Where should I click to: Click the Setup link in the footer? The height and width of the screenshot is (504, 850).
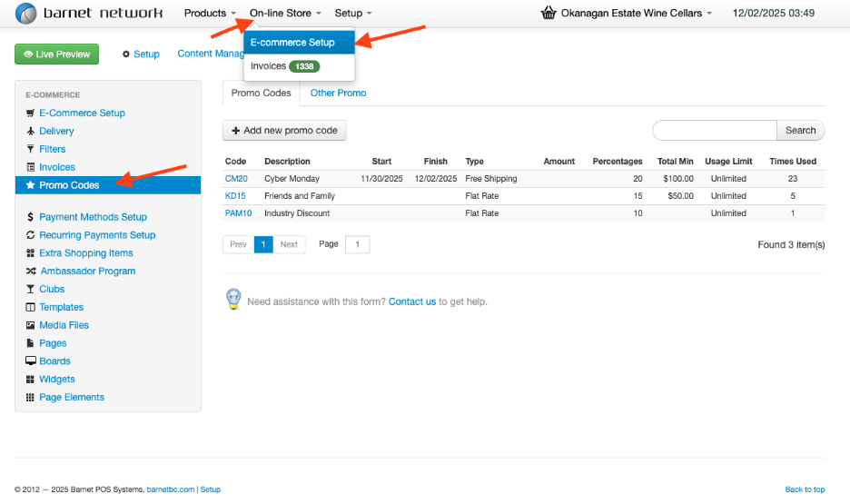coord(211,489)
